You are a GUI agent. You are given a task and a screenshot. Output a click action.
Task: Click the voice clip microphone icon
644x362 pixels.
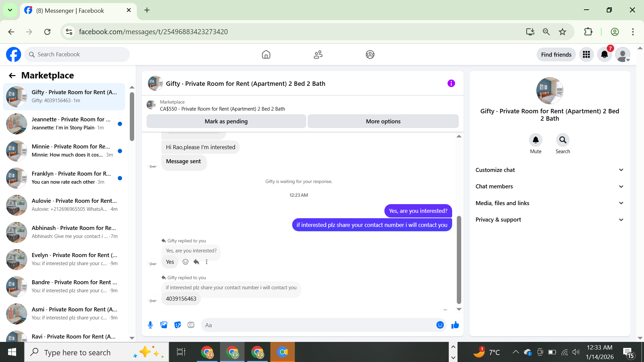(150, 325)
